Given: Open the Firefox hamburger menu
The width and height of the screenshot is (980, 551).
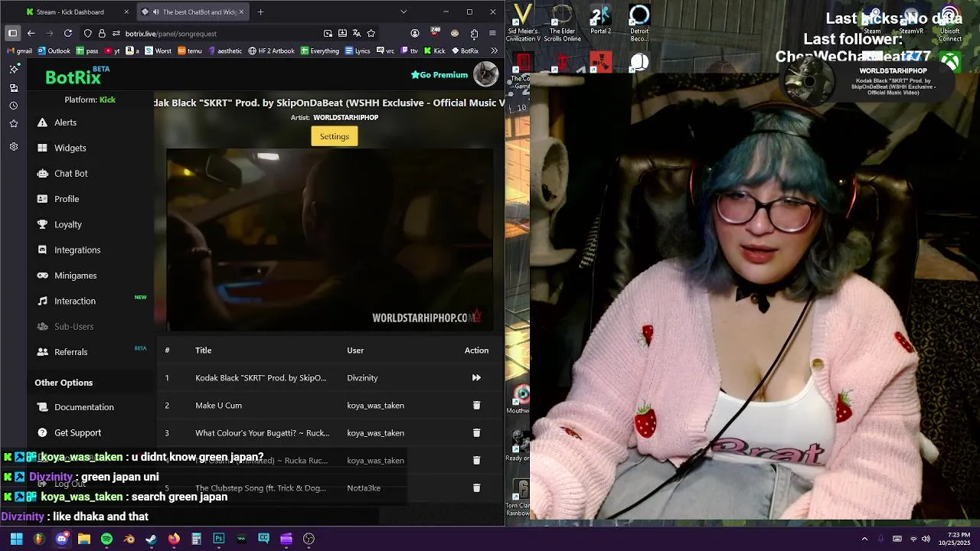Looking at the screenshot, I should point(492,33).
